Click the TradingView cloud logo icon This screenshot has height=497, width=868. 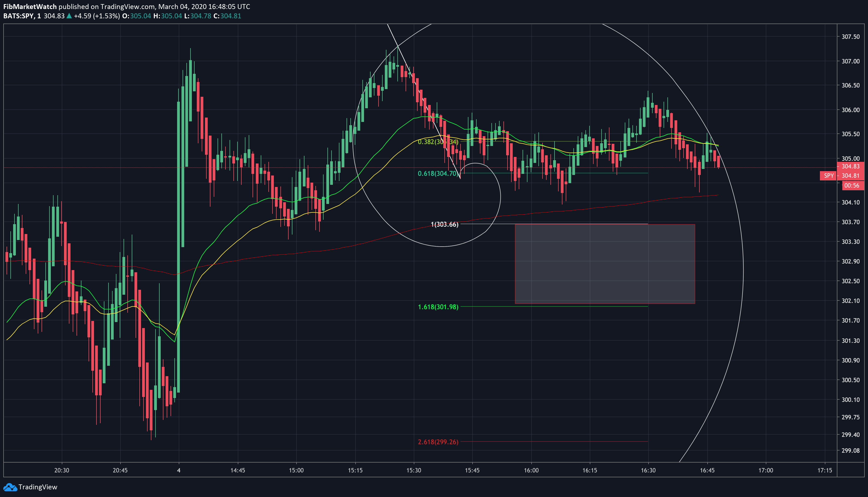(x=10, y=487)
